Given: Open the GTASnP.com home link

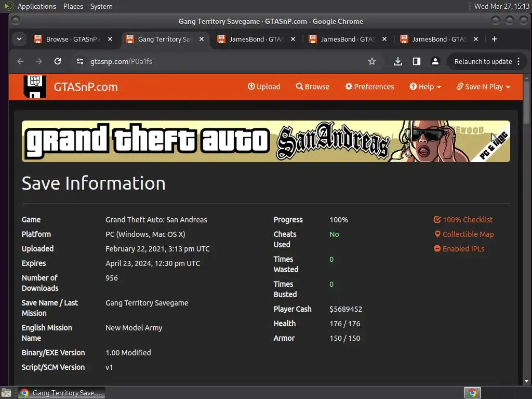Looking at the screenshot, I should [x=86, y=87].
